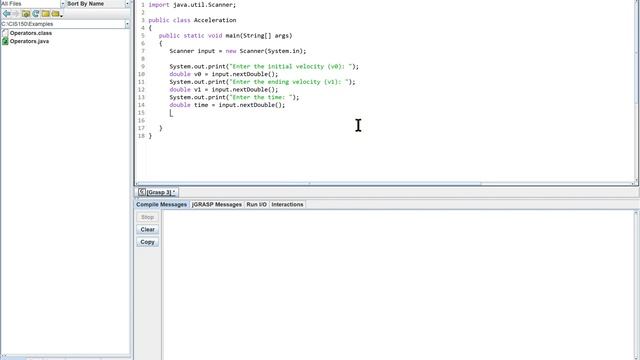Click the Operators.class file icon
Viewport: 640px width, 360px height.
point(5,33)
